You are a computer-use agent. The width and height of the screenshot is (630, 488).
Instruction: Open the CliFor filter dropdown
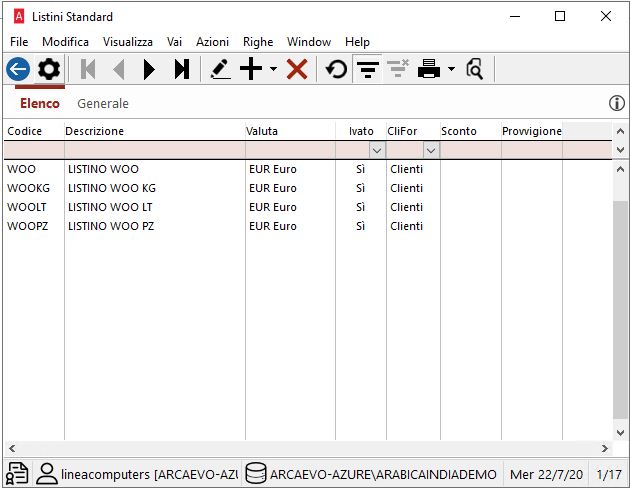(431, 150)
